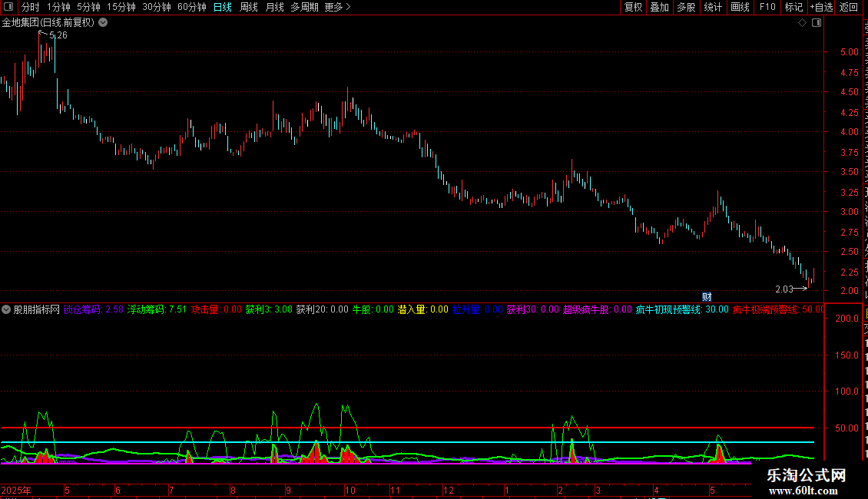The width and height of the screenshot is (868, 499).
Task: Toggle the left sidebar panel icon
Action: tap(8, 7)
